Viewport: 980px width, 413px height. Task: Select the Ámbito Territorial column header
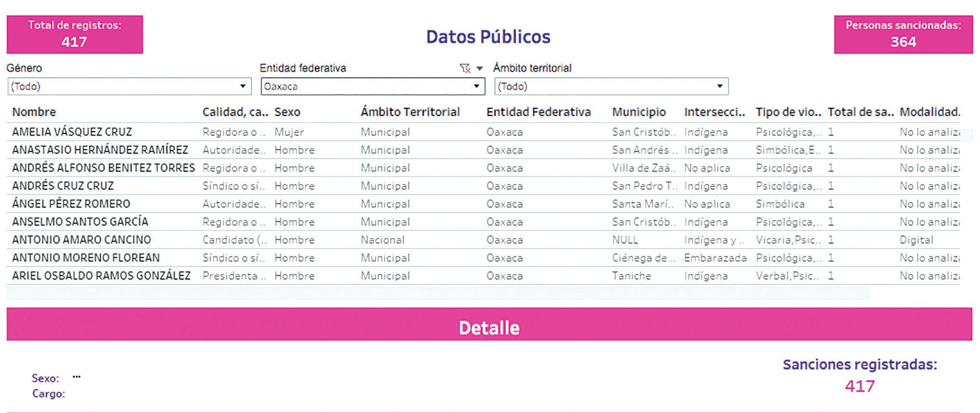pyautogui.click(x=410, y=112)
